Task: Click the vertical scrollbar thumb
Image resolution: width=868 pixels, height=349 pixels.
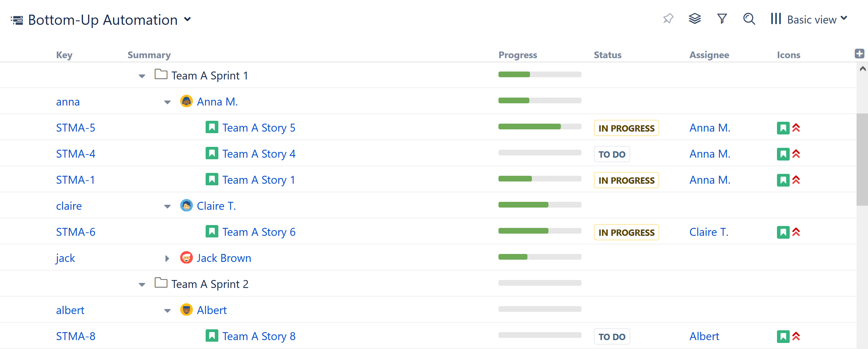Action: [862, 160]
